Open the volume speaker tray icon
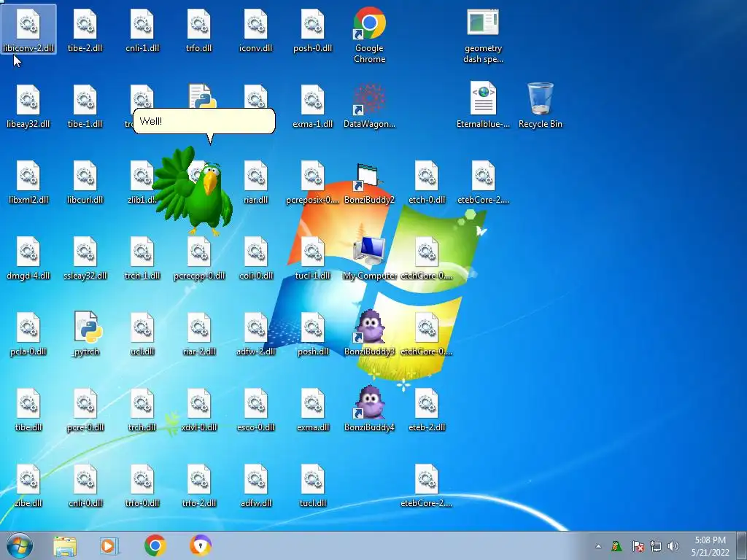Screen dimensions: 747x560 tap(673, 546)
